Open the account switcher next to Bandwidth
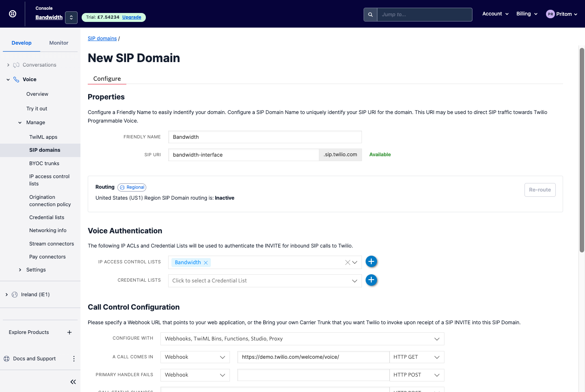 [x=71, y=17]
